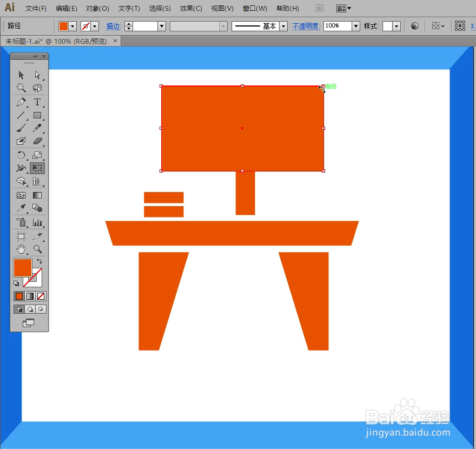
Task: Close the 未标题-1.ai document tab
Action: (x=115, y=41)
